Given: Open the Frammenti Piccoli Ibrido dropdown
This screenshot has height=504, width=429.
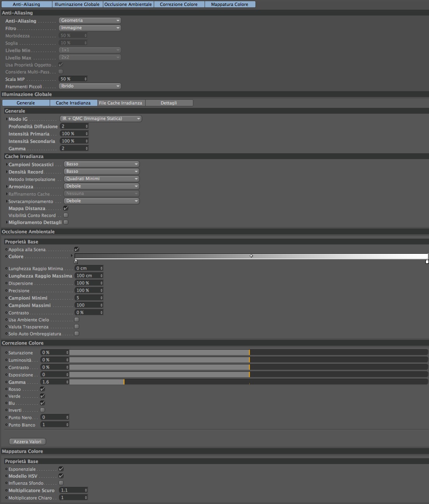Looking at the screenshot, I should coord(90,86).
